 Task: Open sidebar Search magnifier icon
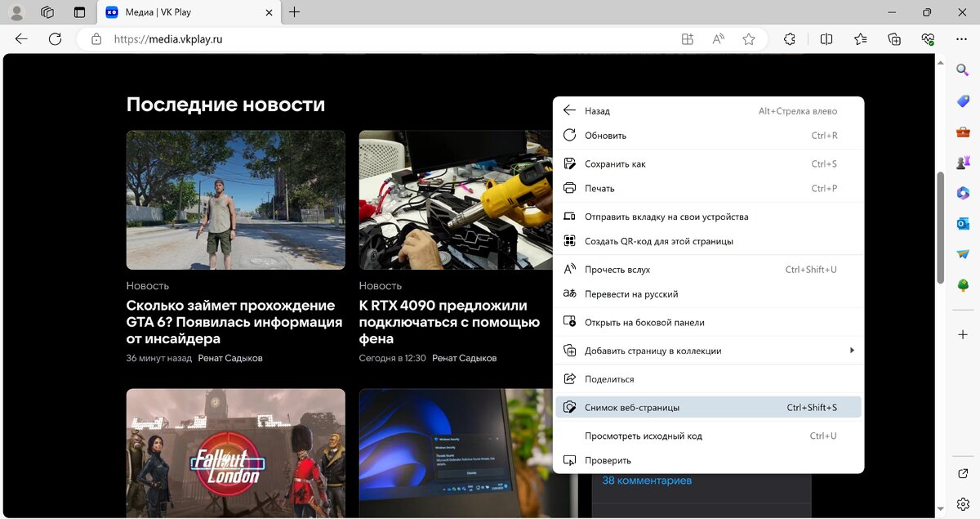coord(963,70)
